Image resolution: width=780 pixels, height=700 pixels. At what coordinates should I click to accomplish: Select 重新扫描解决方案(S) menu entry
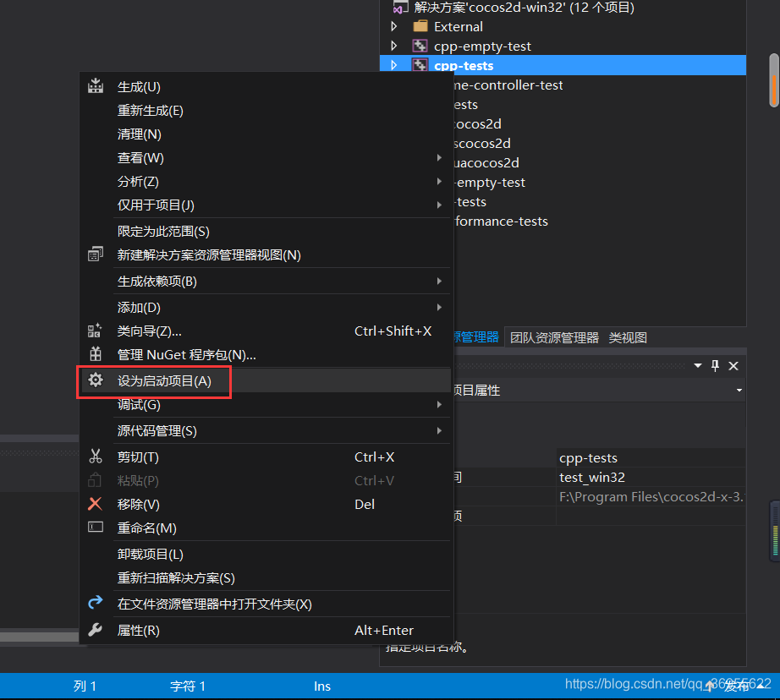(266, 577)
